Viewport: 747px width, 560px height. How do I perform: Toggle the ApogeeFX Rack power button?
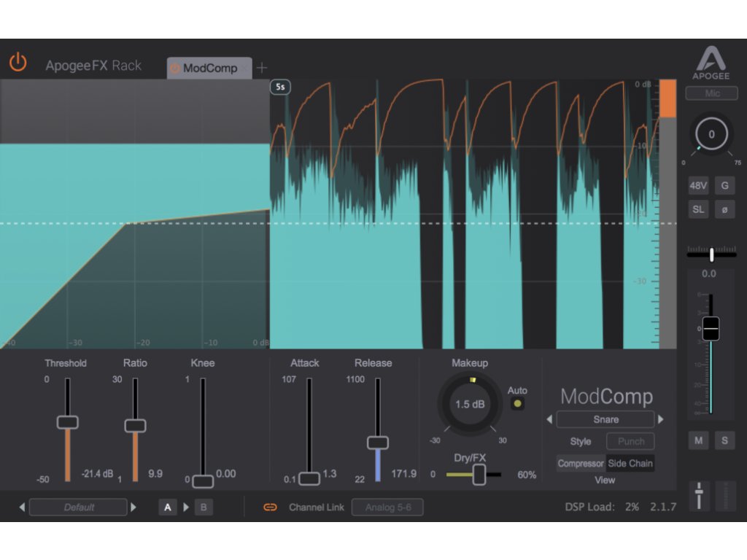[18, 63]
